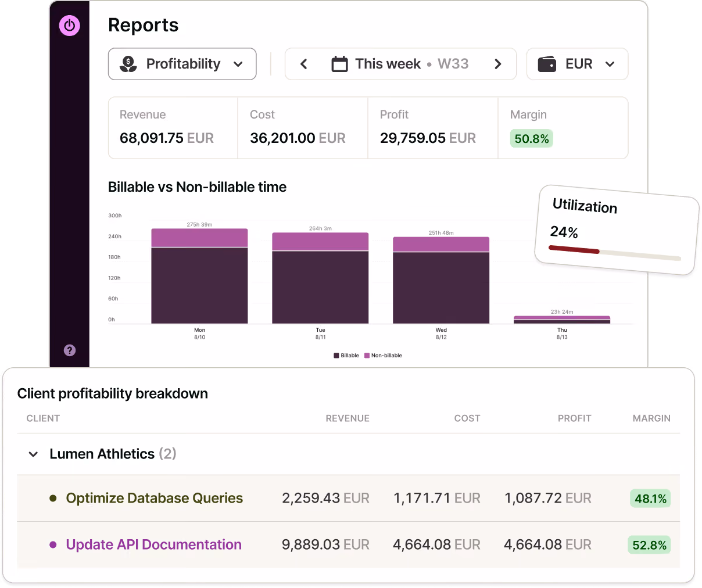This screenshot has height=588, width=702.
Task: Click the Monday bar in the chart
Action: click(199, 276)
